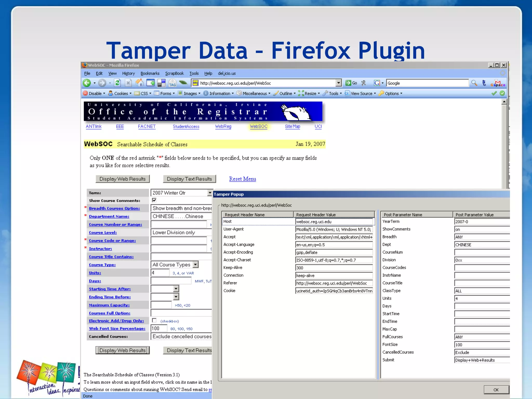Click the green Go button
Image resolution: width=532 pixels, height=399 pixels.
[351, 83]
